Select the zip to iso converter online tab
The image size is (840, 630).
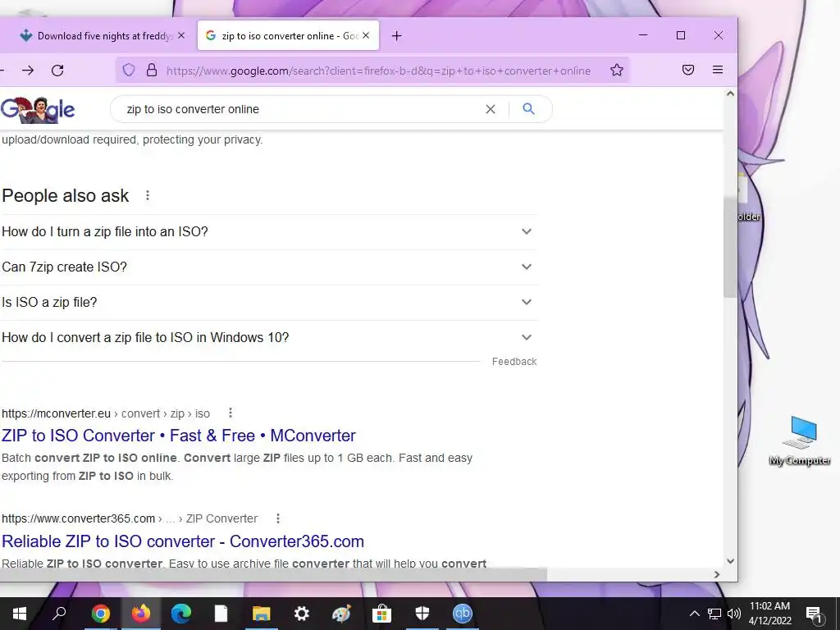click(288, 36)
